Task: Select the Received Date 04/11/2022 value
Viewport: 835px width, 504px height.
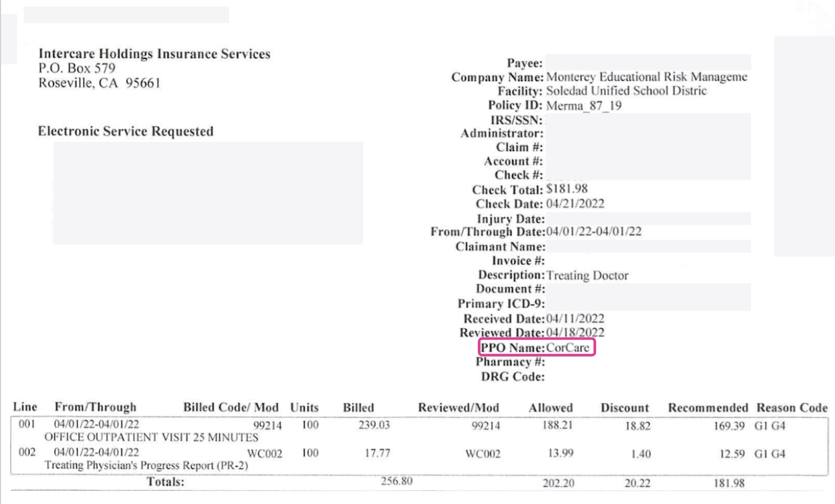Action: 575,319
